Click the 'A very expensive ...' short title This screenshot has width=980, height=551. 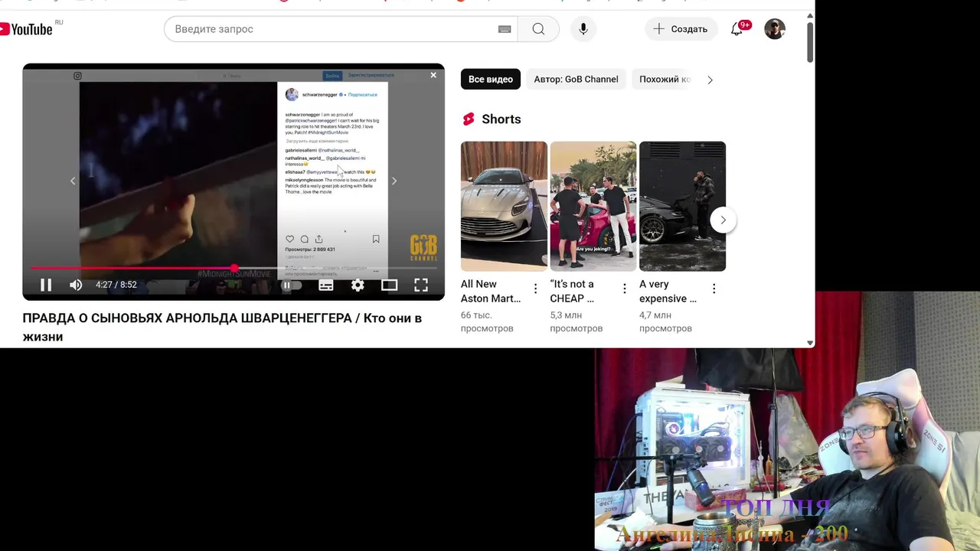pyautogui.click(x=668, y=292)
